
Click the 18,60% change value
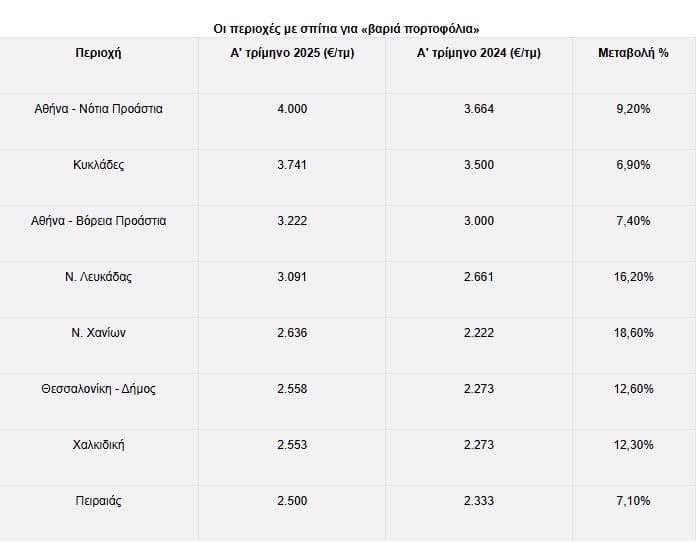(633, 333)
